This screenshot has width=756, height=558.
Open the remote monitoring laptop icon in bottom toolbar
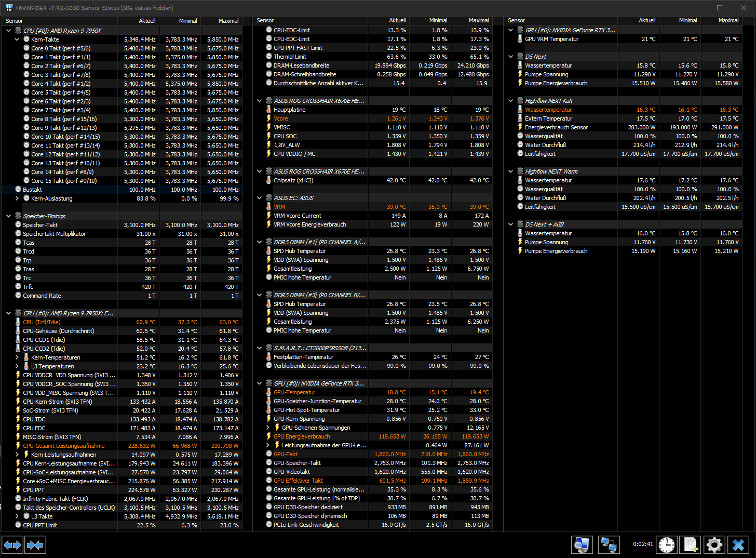pos(582,544)
